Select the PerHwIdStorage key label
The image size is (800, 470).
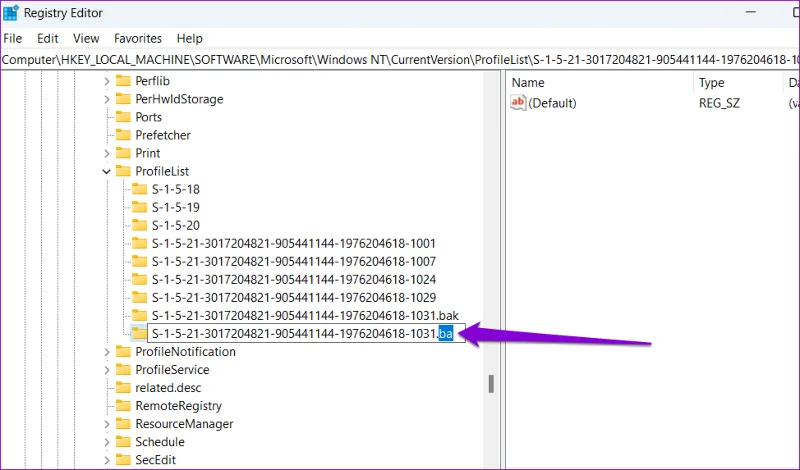179,99
